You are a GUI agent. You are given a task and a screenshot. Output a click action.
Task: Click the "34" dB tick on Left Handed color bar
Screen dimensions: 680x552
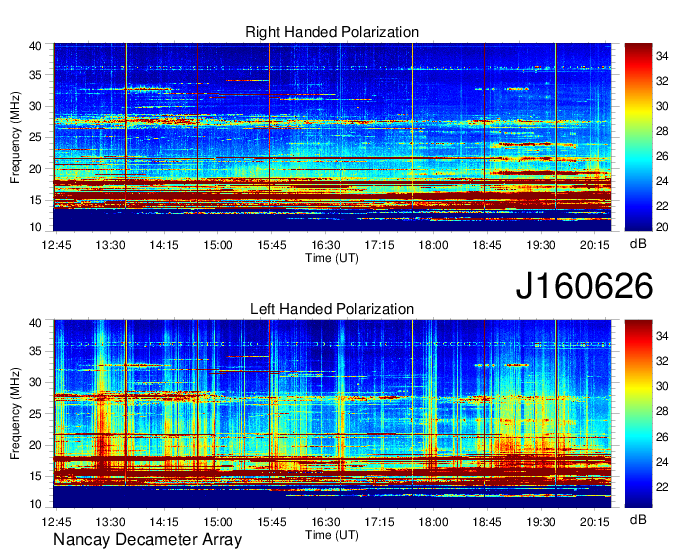point(662,336)
